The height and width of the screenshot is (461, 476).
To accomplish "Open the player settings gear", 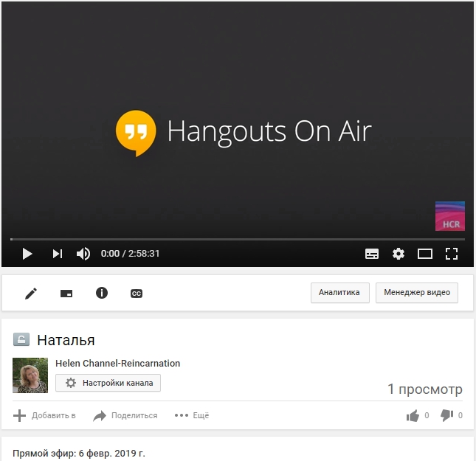I will point(399,254).
